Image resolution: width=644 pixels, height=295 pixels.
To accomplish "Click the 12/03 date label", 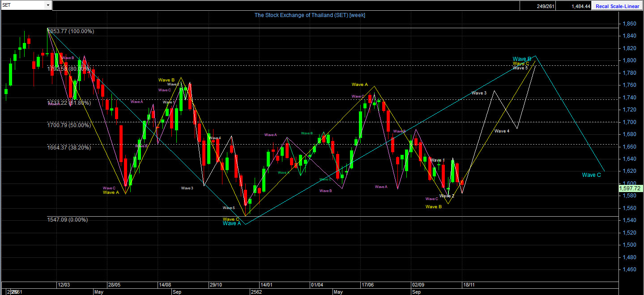I will 64,285.
